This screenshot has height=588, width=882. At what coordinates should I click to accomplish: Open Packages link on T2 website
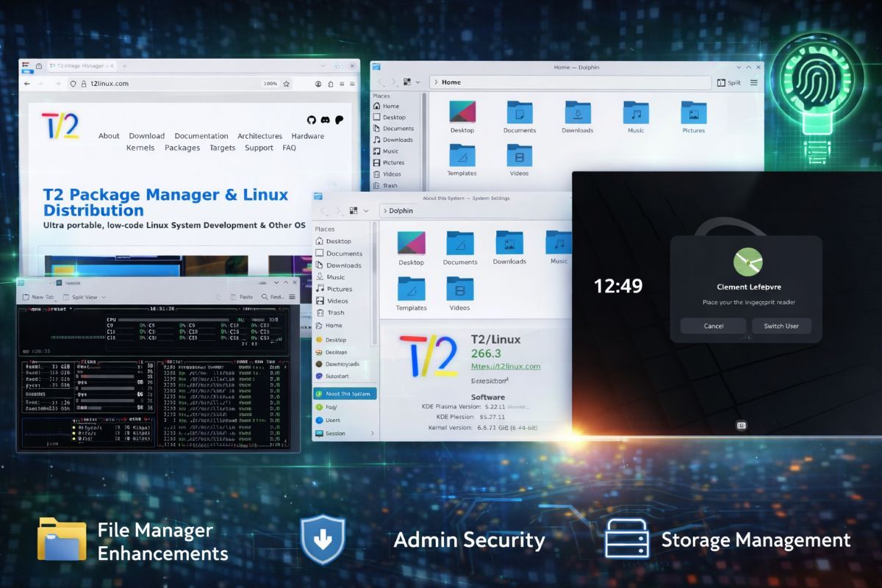pos(182,148)
